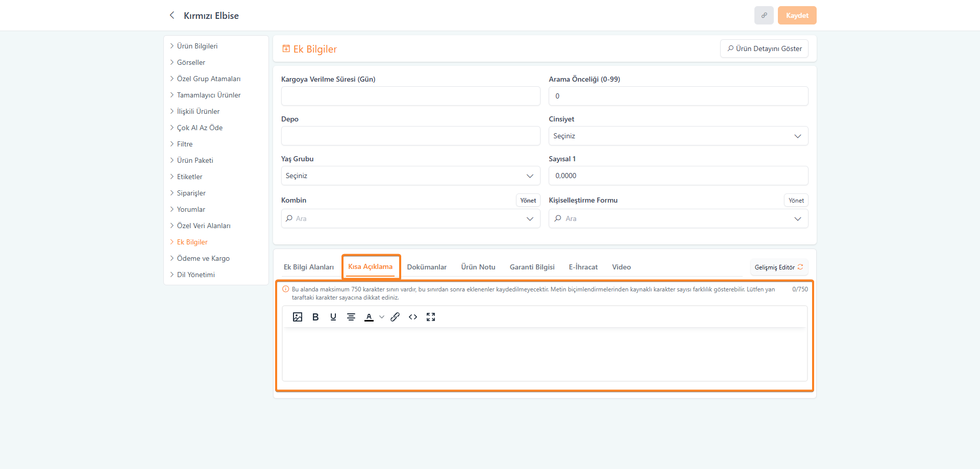
Task: Switch to Gelişmiş Editör
Action: pos(778,267)
